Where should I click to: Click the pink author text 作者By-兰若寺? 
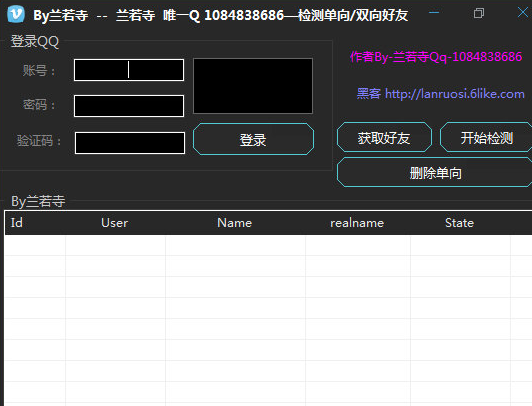(436, 57)
